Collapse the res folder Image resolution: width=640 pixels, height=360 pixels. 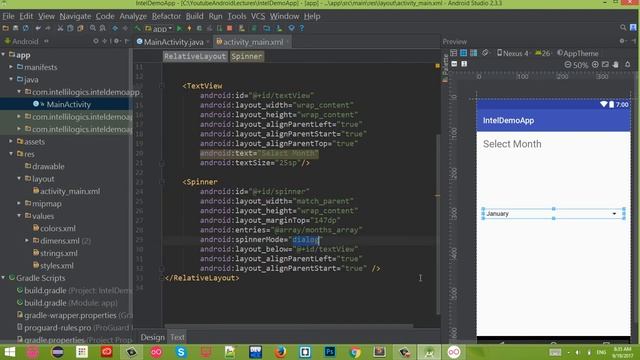click(x=11, y=154)
